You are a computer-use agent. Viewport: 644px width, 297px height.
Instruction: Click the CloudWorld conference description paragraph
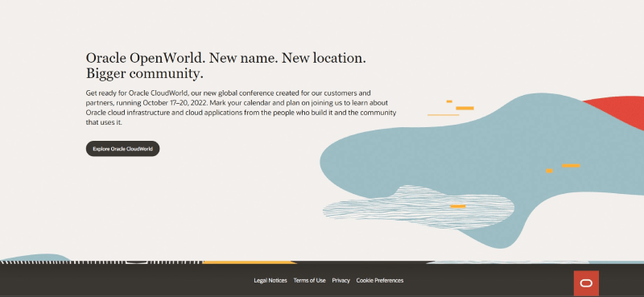[x=241, y=108]
